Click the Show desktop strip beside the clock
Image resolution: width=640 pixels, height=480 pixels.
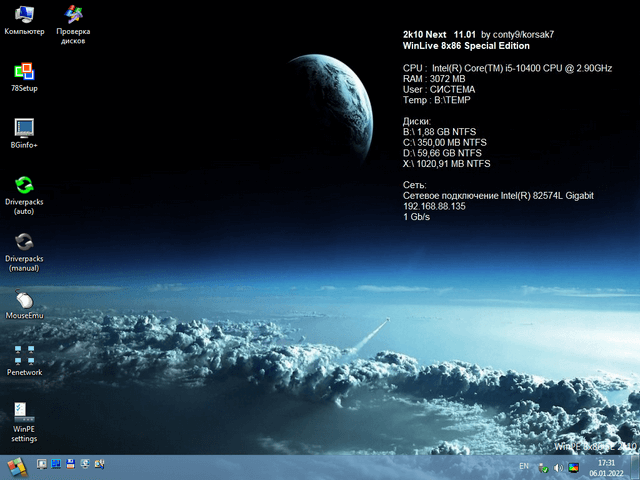[x=637, y=468]
